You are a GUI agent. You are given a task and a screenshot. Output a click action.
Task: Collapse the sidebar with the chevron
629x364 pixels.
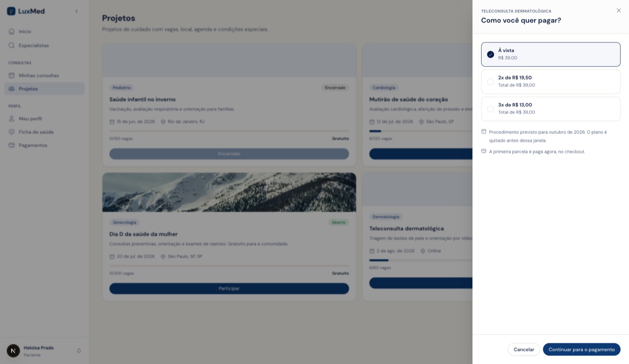[76, 11]
